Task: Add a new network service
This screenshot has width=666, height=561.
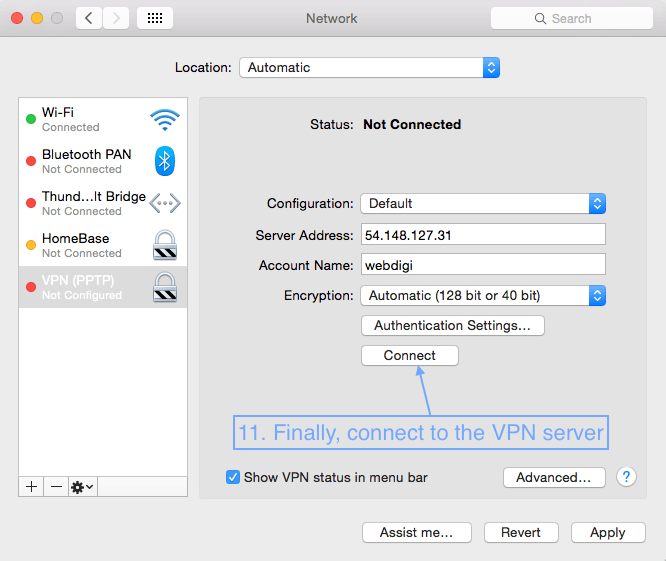Action: (x=31, y=487)
